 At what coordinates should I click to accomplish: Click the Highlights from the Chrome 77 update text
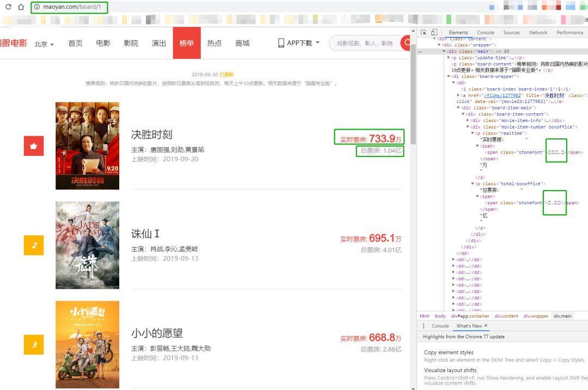[x=463, y=337]
